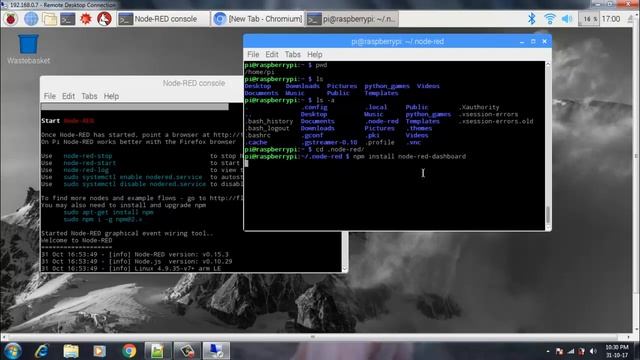Show hidden Windows tray icons arrow

click(x=548, y=351)
